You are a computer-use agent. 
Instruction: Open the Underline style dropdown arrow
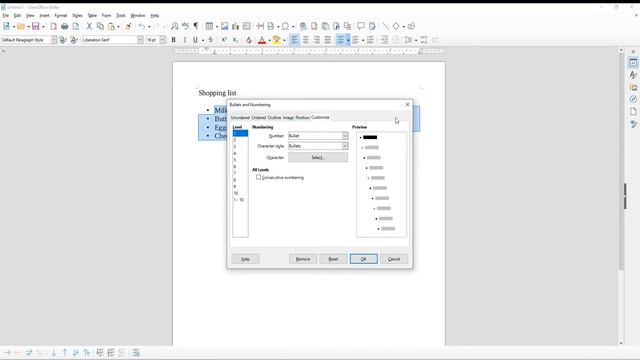pos(203,40)
